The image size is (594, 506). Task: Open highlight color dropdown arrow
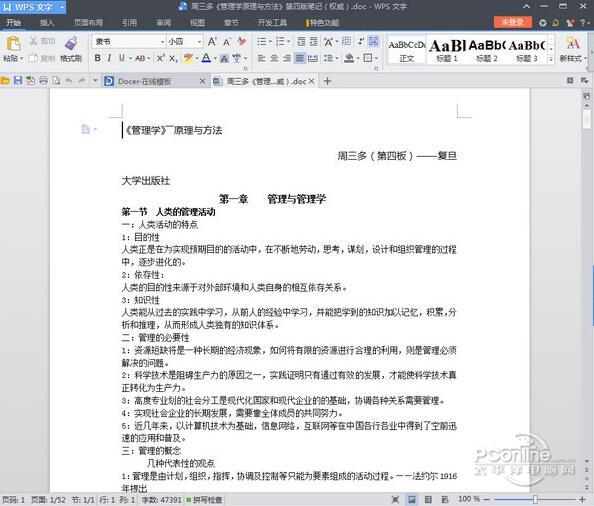coord(197,58)
